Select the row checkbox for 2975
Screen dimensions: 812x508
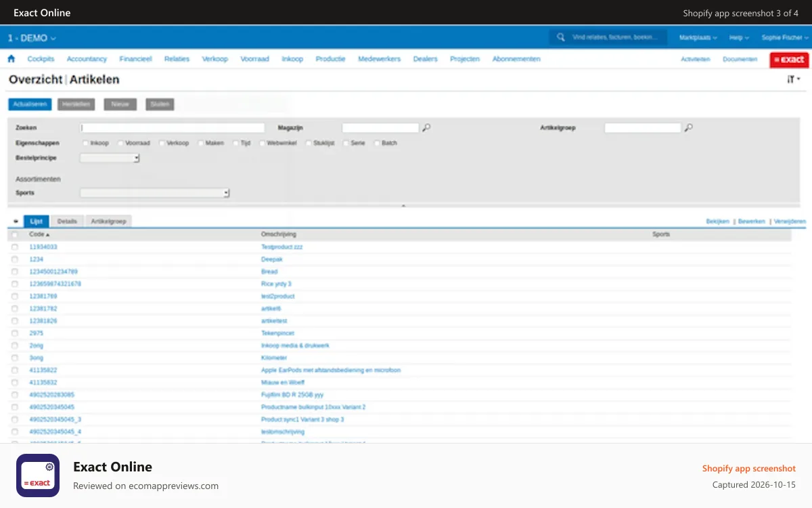15,333
